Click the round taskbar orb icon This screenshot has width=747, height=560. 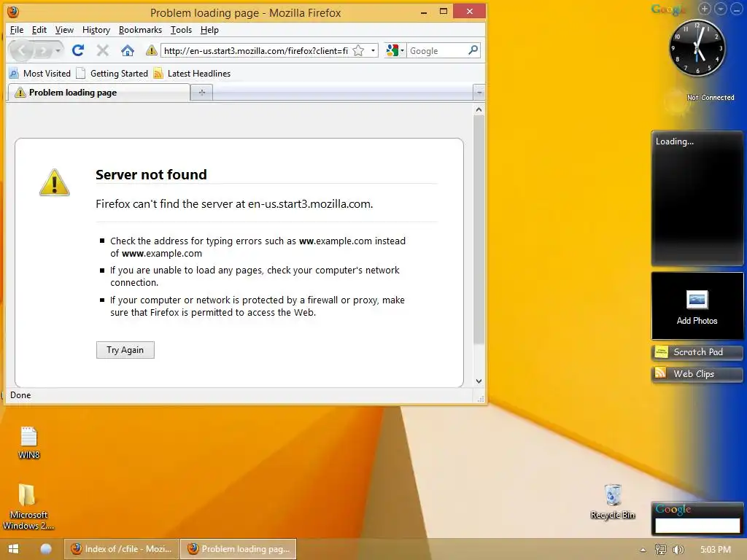46,548
